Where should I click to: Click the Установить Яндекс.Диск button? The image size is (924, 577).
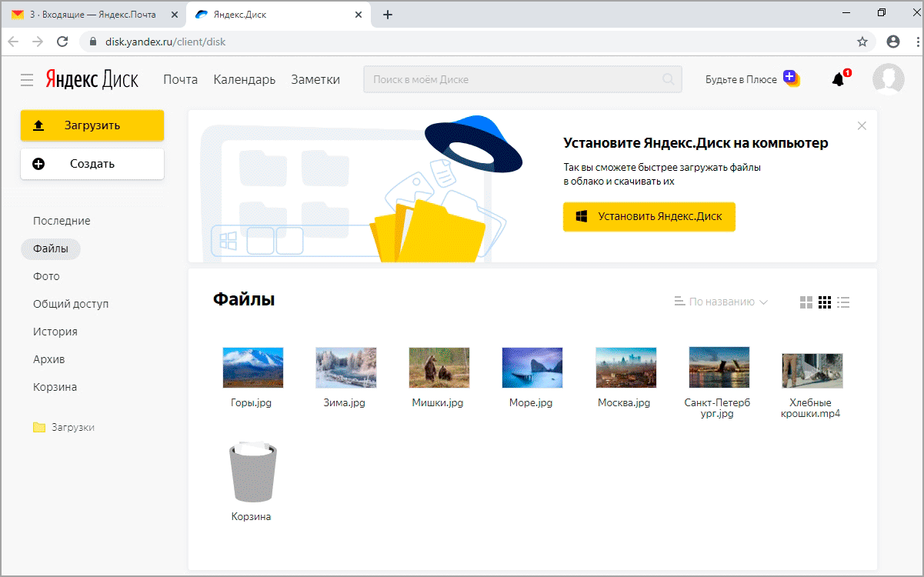point(649,216)
